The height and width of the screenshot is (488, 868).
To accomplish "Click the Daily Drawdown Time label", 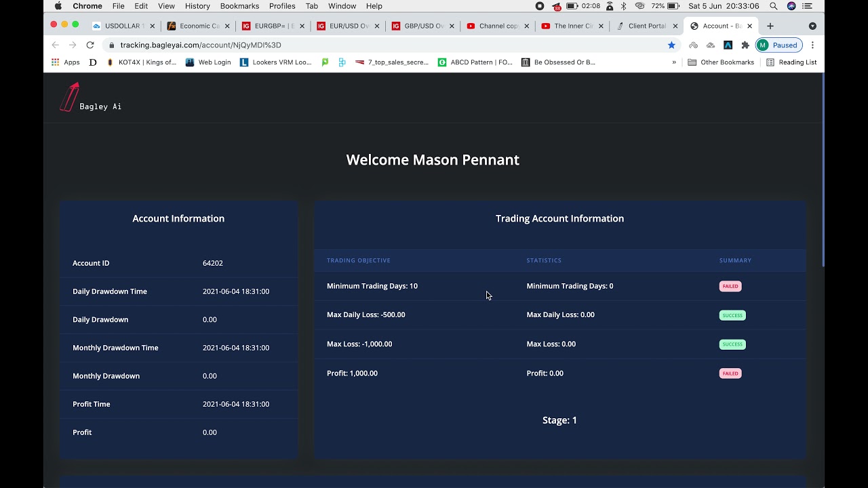I will click(x=110, y=291).
